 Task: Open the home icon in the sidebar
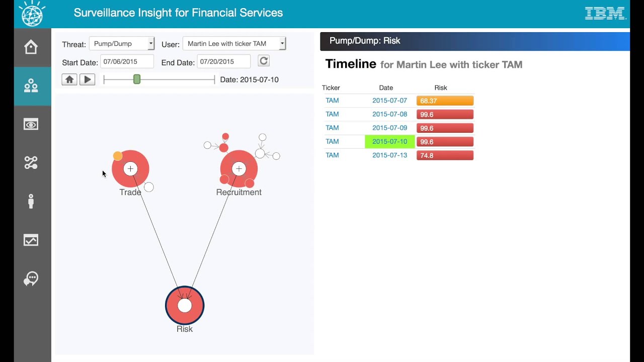31,47
